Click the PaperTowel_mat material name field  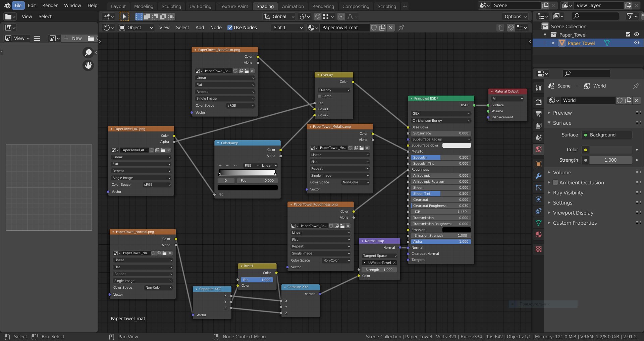pyautogui.click(x=344, y=27)
